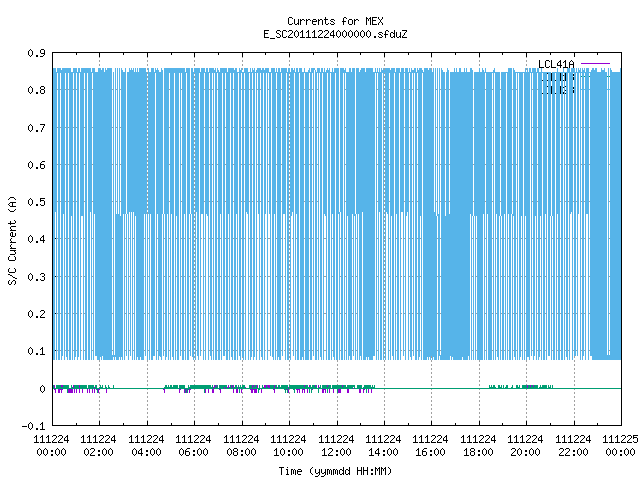
Task: Click the 111224 04:00 time tick label
Action: pos(146,446)
